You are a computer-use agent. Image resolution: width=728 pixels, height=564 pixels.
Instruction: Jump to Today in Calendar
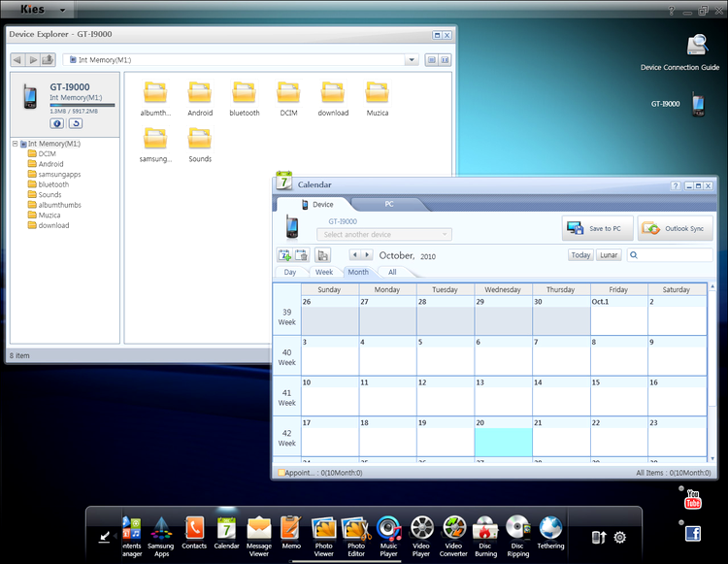coord(580,255)
